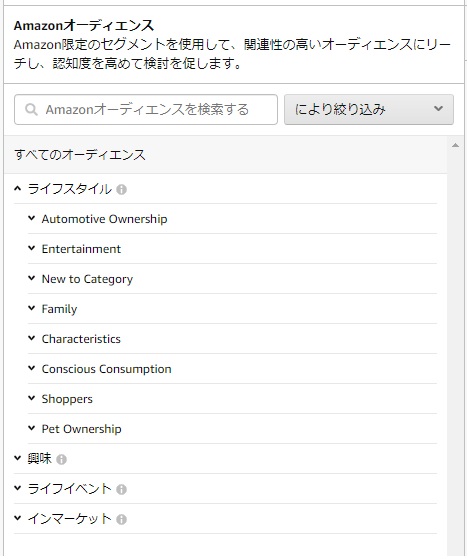Click info icon beside インマーケット
This screenshot has width=468, height=559.
coord(121,519)
